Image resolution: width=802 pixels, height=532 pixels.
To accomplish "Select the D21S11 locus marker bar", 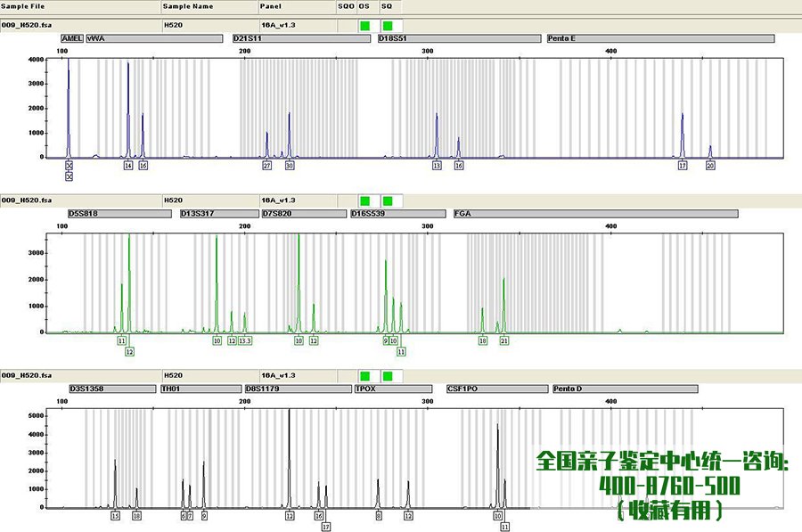I will [x=301, y=38].
